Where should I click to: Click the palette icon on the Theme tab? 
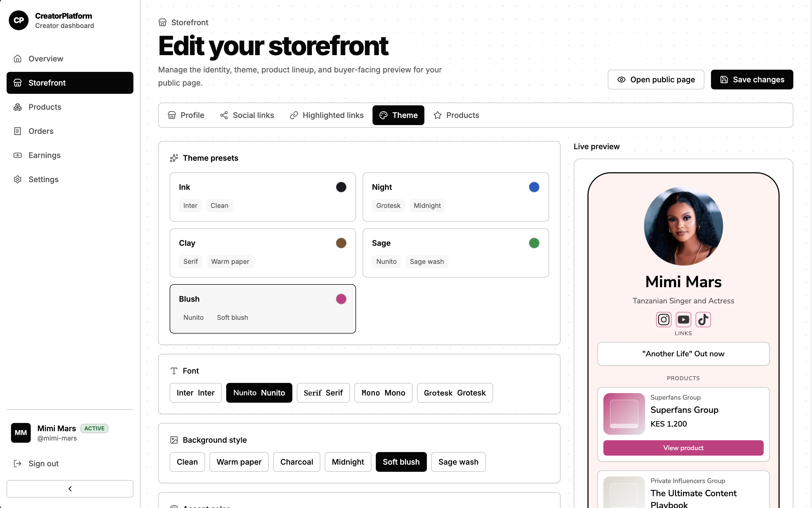coord(383,115)
